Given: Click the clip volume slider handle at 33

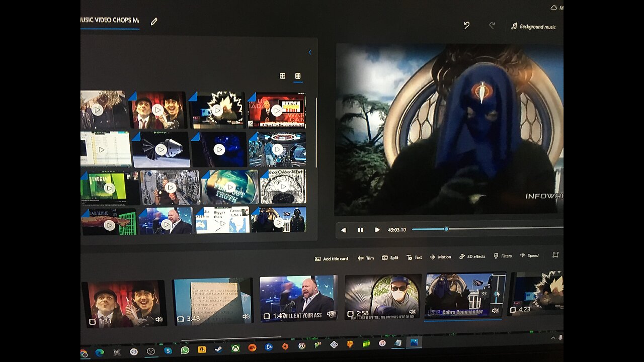Looking at the screenshot, I should point(497,294).
